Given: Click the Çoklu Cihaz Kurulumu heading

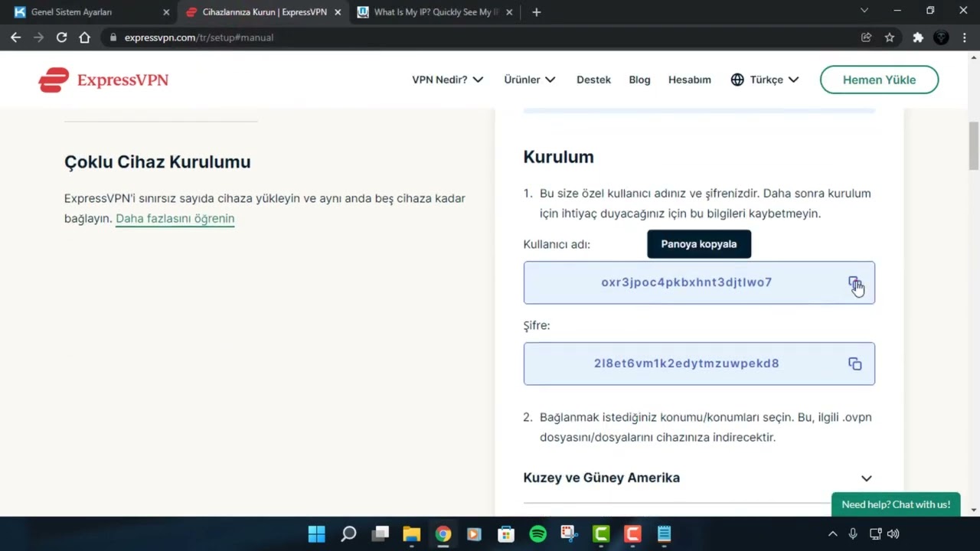Looking at the screenshot, I should point(158,161).
